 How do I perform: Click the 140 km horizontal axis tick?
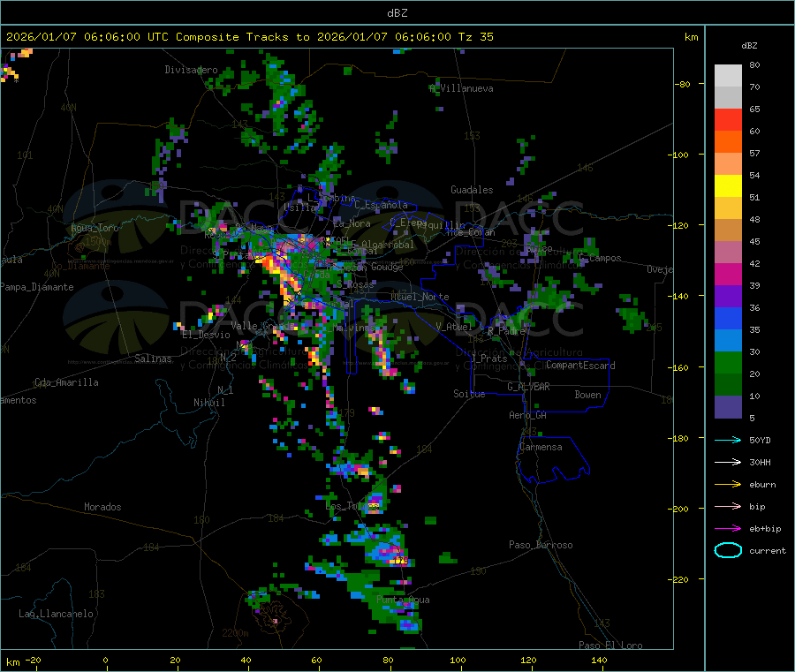point(599,660)
